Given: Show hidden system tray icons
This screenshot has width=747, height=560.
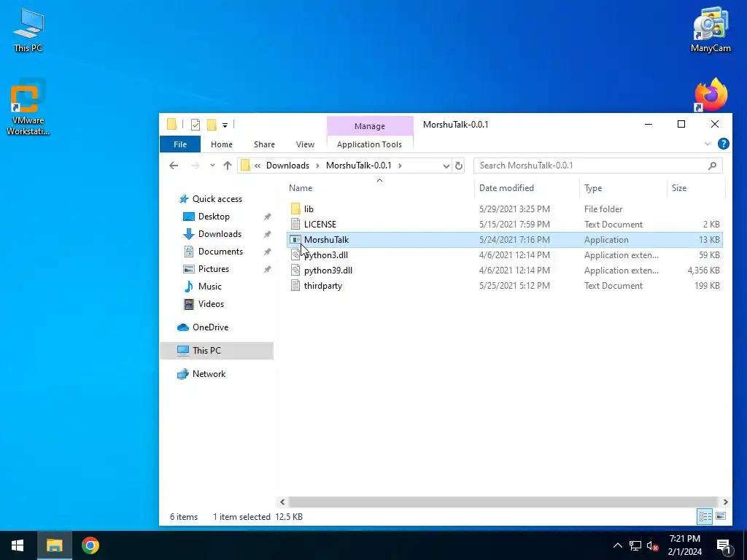Looking at the screenshot, I should 617,545.
